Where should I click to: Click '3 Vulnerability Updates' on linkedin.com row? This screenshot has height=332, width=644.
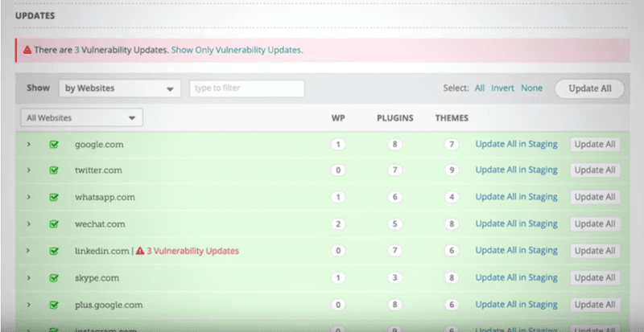tap(192, 251)
